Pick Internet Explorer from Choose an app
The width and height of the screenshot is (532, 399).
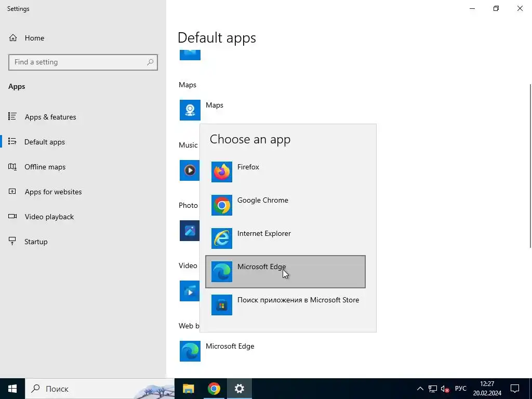point(285,238)
